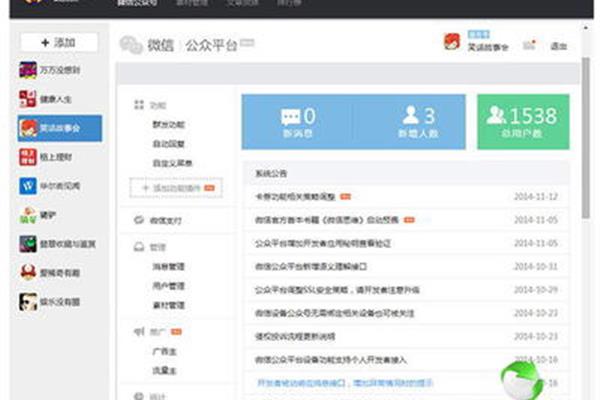Choose the 娱乐没有圈 account avatar
The width and height of the screenshot is (600, 400).
(x=28, y=302)
